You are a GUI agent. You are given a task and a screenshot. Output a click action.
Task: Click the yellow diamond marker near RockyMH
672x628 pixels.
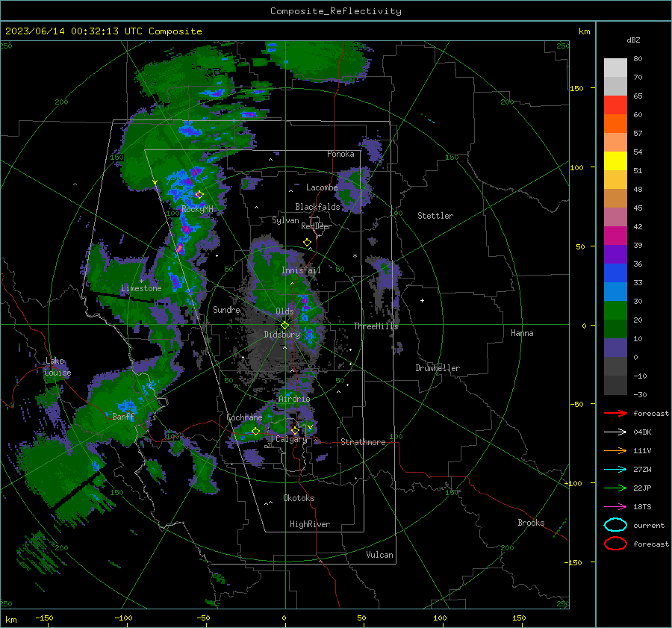click(199, 195)
